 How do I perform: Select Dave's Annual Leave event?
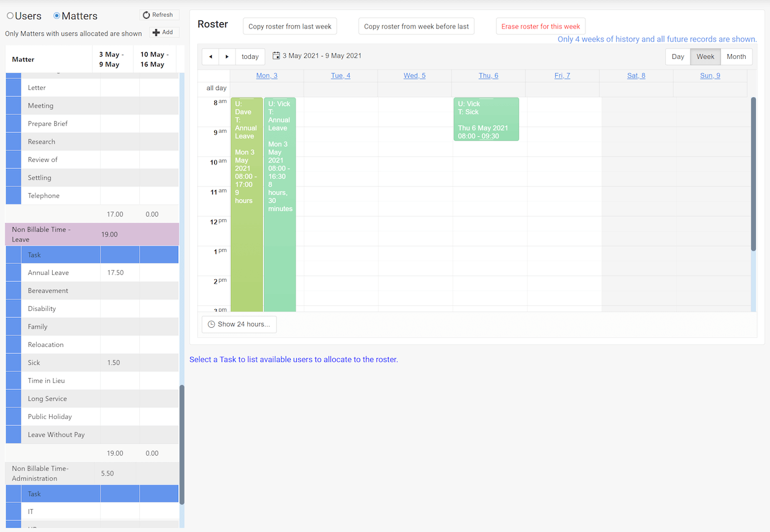[247, 204]
